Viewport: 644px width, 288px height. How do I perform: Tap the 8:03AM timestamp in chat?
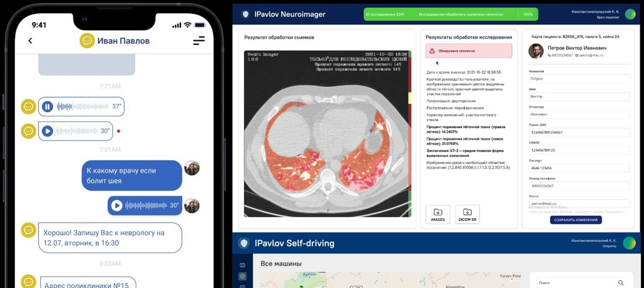pyautogui.click(x=110, y=263)
